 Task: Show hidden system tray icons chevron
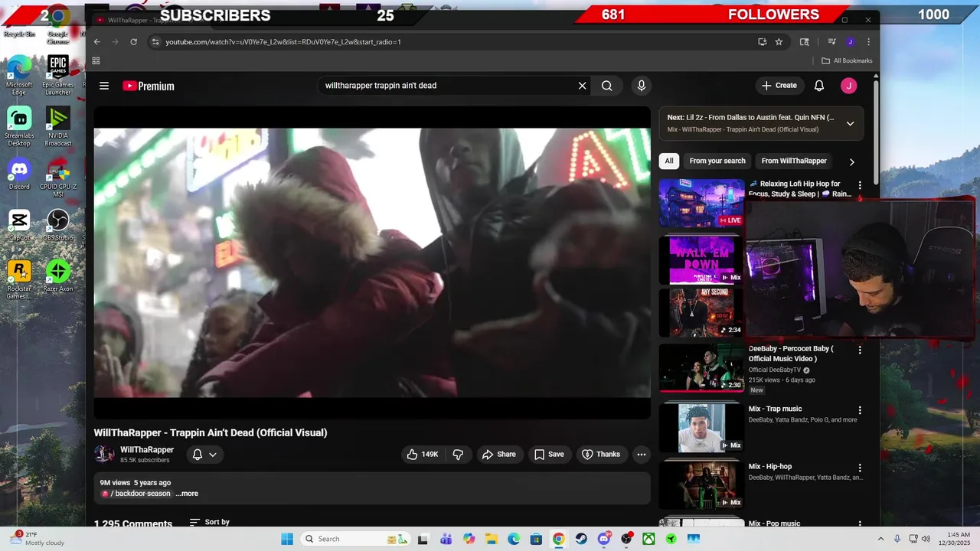pyautogui.click(x=880, y=539)
